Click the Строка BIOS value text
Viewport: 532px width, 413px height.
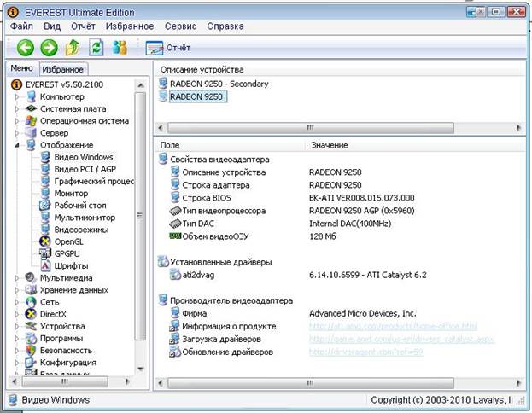[x=362, y=198]
